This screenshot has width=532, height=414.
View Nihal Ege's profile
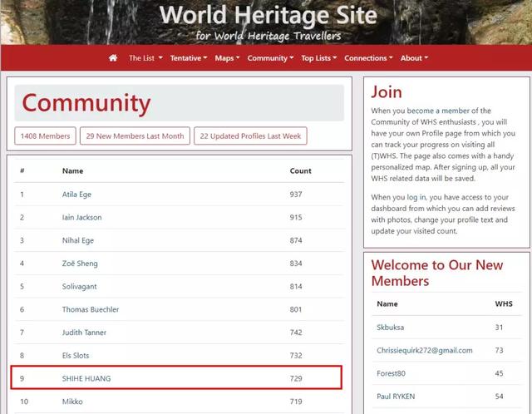(77, 240)
